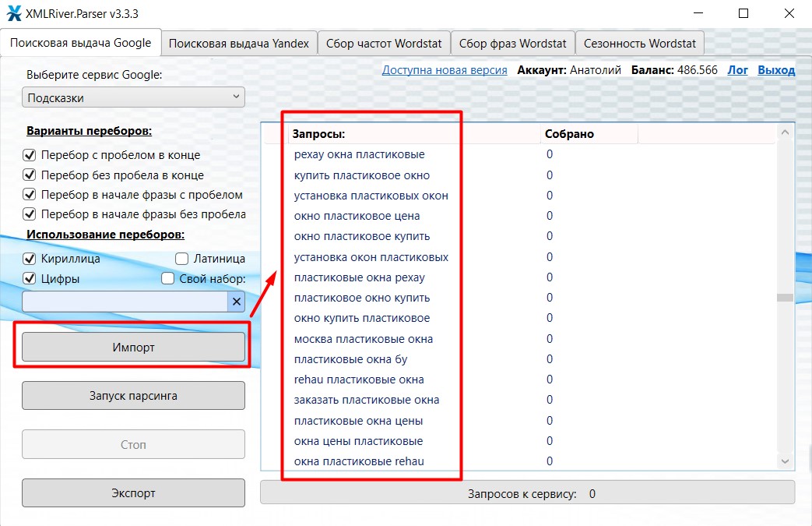Start parsing with 'Запуск парсинга' button
812x526 pixels.
(x=133, y=396)
